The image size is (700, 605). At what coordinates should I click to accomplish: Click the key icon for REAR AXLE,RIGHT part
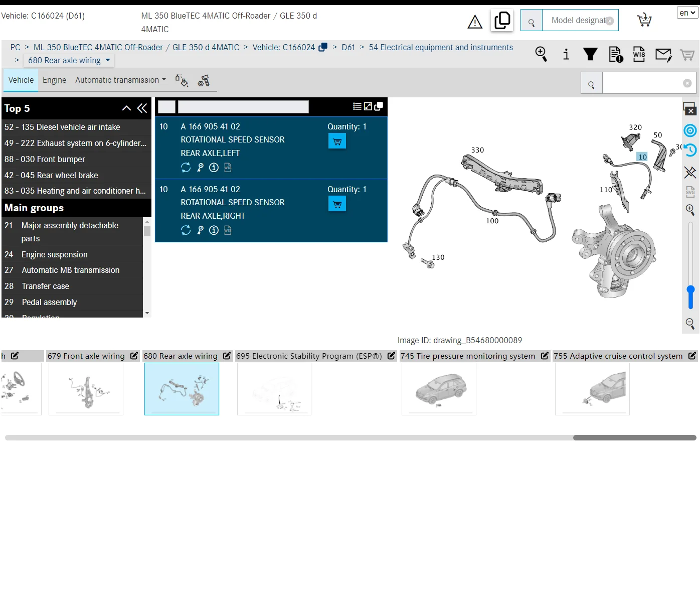[200, 230]
